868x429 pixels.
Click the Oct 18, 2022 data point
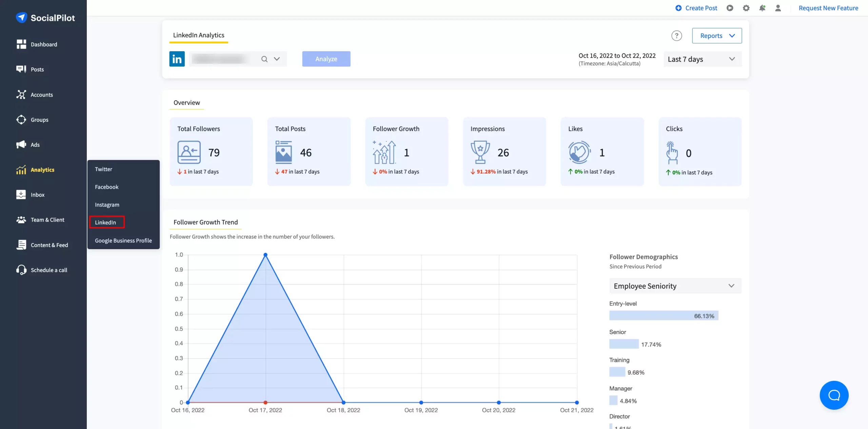(x=343, y=403)
